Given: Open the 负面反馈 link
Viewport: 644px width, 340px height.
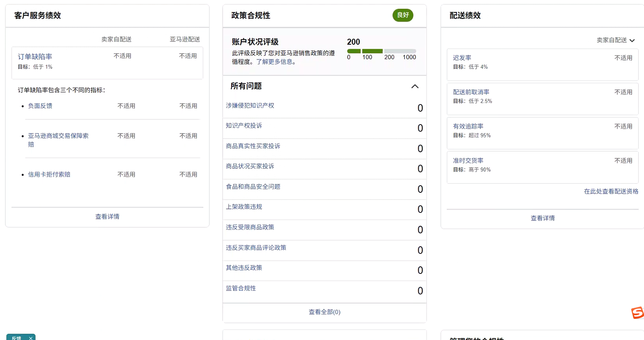Looking at the screenshot, I should coord(40,106).
